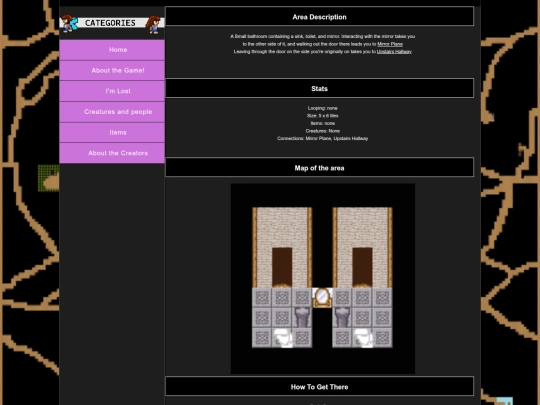This screenshot has width=540, height=405.
Task: Follow the Upstairs Hallway link
Action: 394,52
